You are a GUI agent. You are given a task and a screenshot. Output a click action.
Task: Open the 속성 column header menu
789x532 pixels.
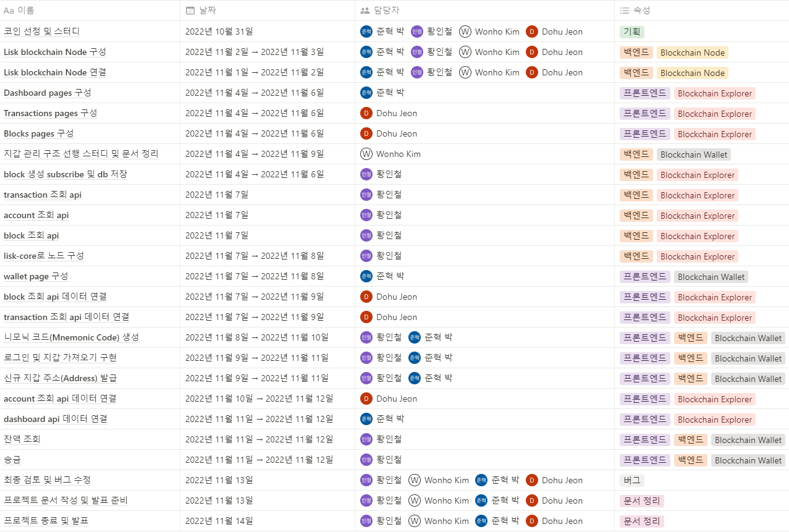[702, 11]
